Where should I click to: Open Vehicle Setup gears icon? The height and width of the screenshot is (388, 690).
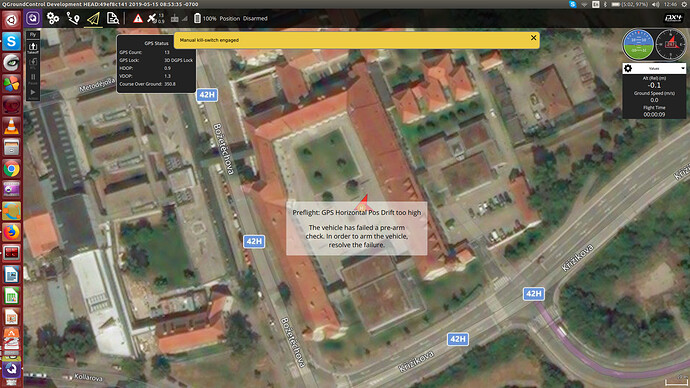point(53,18)
